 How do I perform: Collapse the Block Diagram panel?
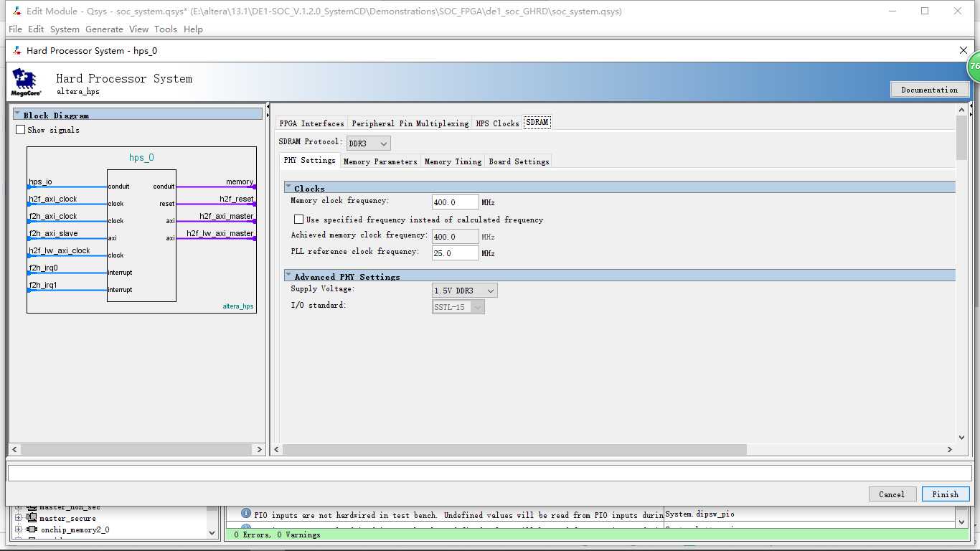pyautogui.click(x=18, y=114)
